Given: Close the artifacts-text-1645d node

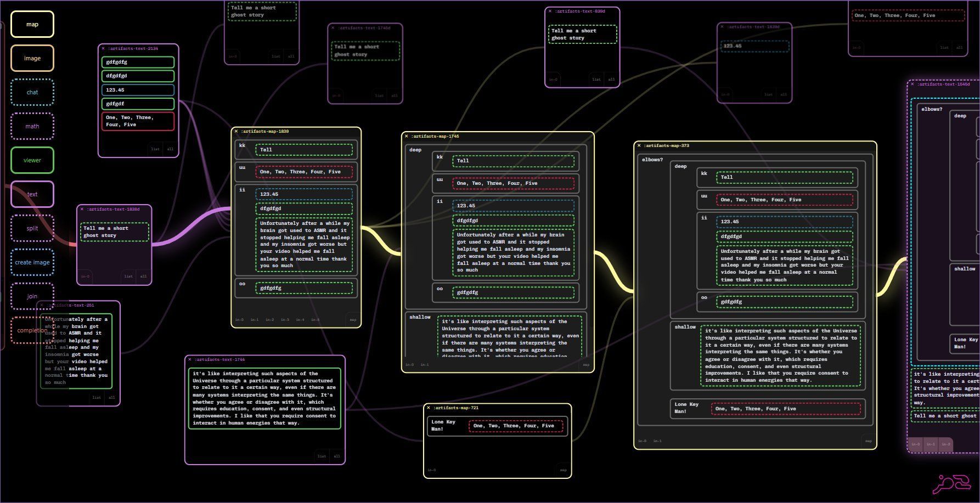Looking at the screenshot, I should [912, 84].
